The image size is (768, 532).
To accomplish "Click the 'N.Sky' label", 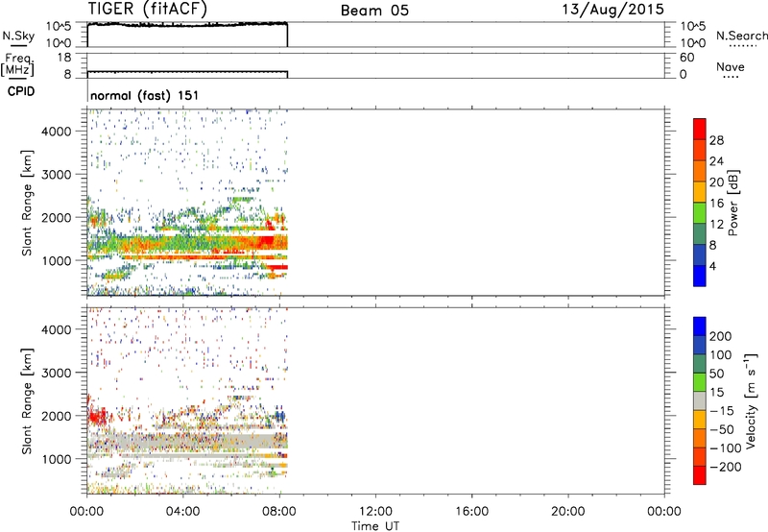I will (18, 36).
